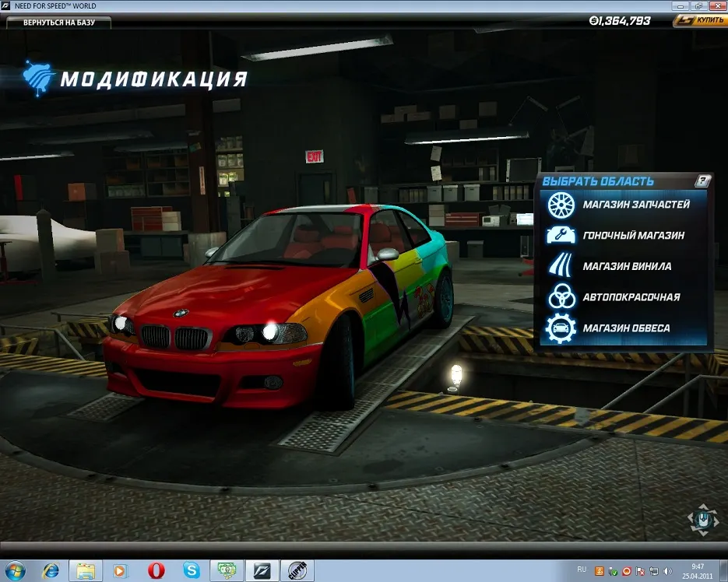Screen dimensions: 728x582
Task: Click the help question mark icon
Action: tap(703, 181)
